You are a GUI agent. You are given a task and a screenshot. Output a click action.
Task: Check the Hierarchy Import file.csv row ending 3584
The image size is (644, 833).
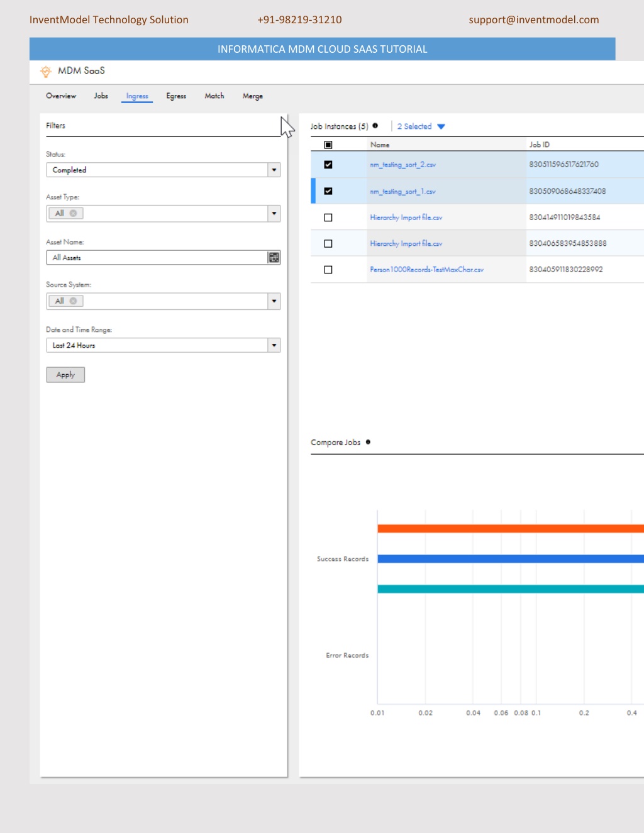point(328,218)
